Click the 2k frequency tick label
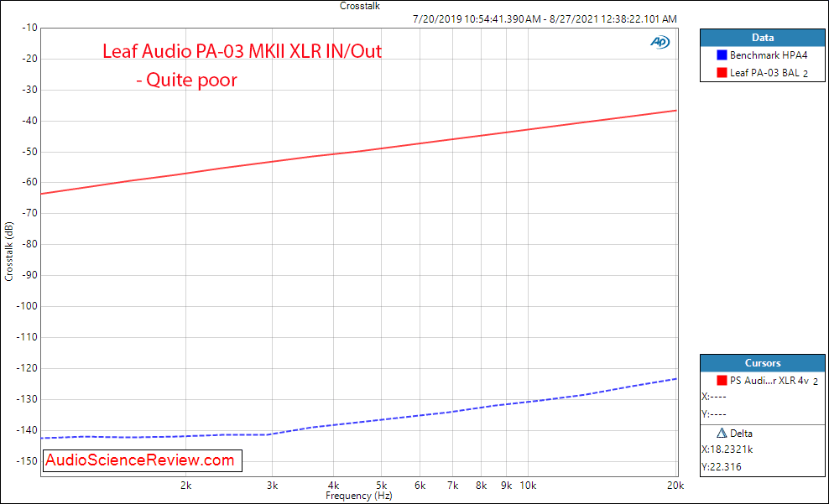The width and height of the screenshot is (829, 504). pos(185,486)
